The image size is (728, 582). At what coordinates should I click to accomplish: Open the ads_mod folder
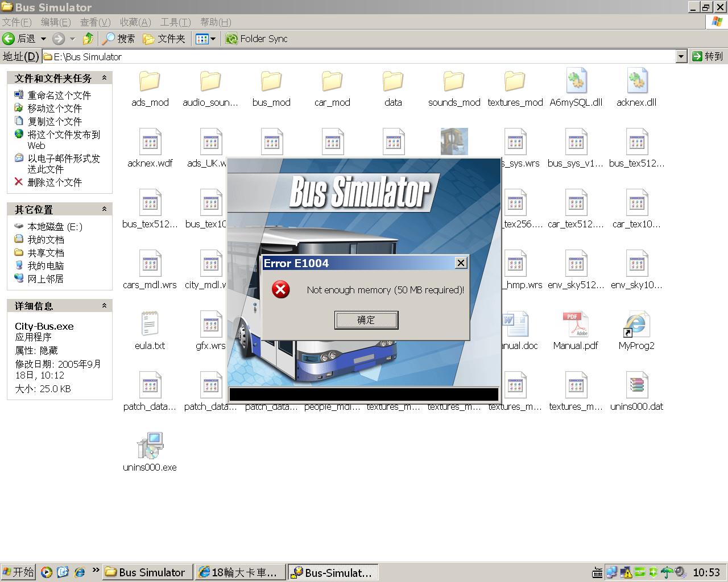[x=150, y=82]
